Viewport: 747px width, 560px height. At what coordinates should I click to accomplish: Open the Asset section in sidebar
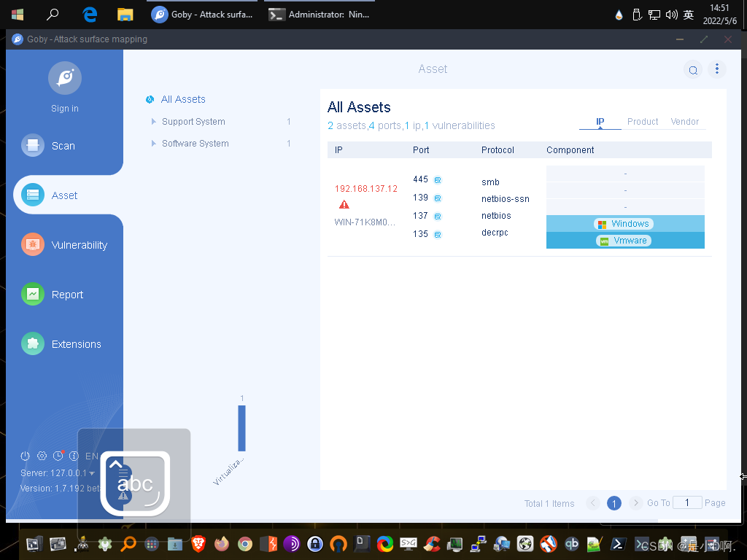[x=49, y=195]
